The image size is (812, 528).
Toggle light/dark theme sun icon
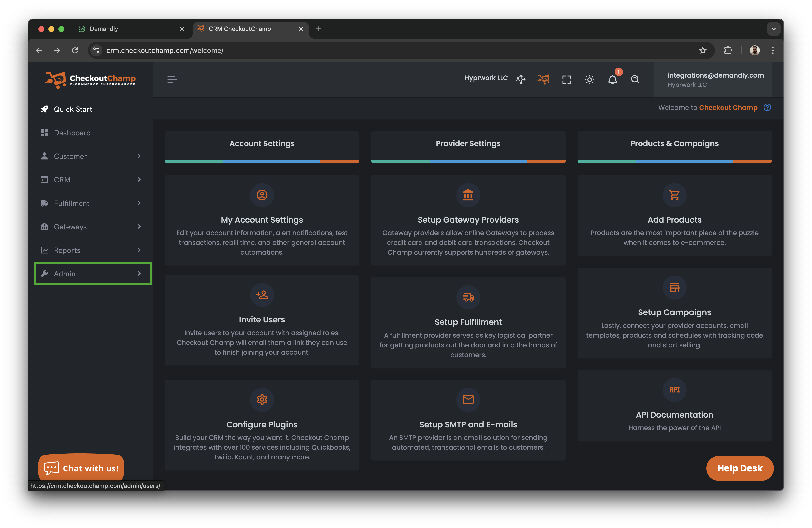pos(589,80)
